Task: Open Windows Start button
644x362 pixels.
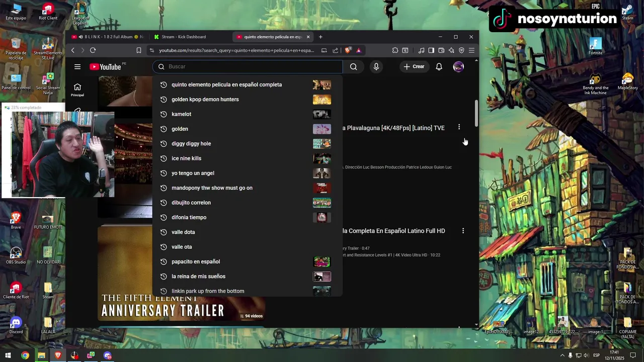Action: pos(8,355)
